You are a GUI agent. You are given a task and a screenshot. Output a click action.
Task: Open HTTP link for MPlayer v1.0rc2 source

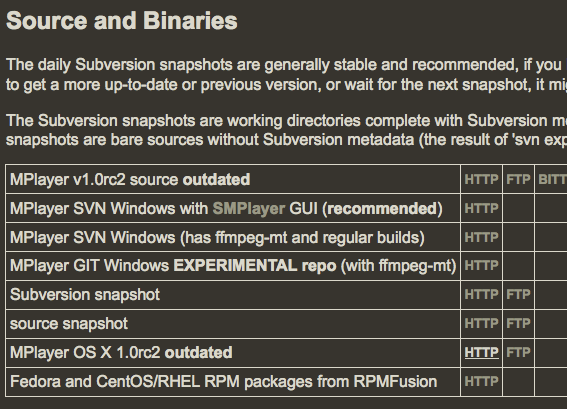click(481, 179)
